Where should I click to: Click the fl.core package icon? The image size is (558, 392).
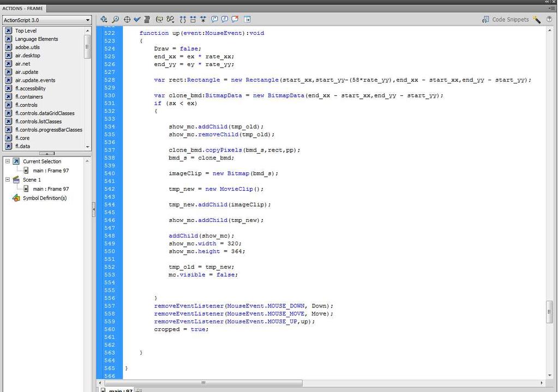[9, 137]
